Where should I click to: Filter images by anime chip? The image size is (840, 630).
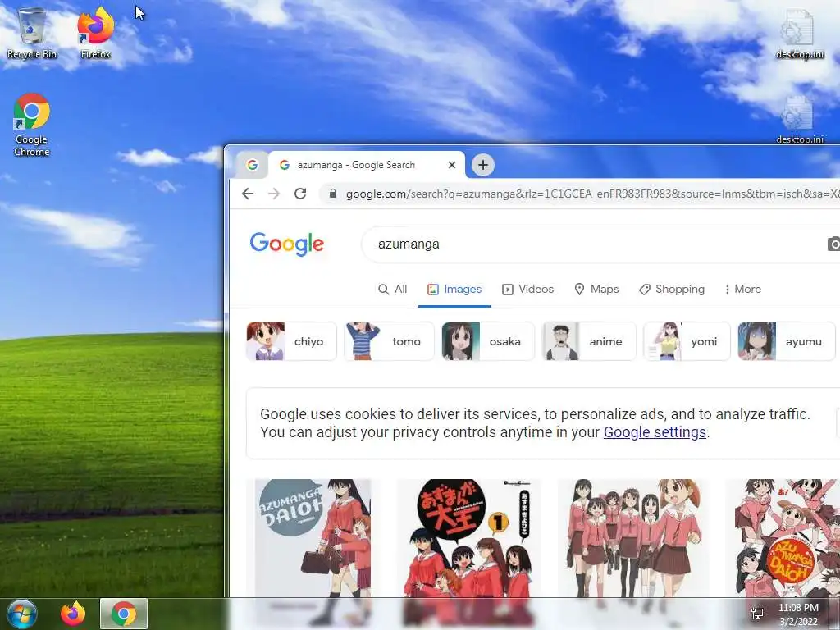point(589,341)
